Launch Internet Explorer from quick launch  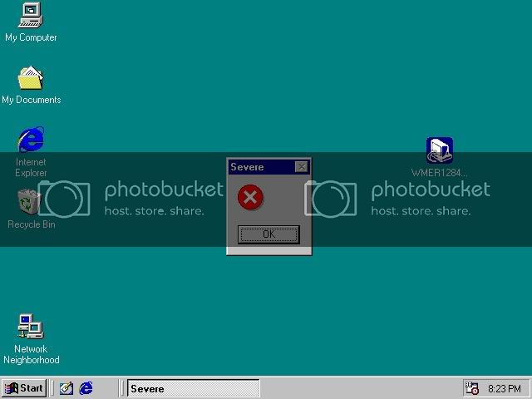click(x=86, y=388)
